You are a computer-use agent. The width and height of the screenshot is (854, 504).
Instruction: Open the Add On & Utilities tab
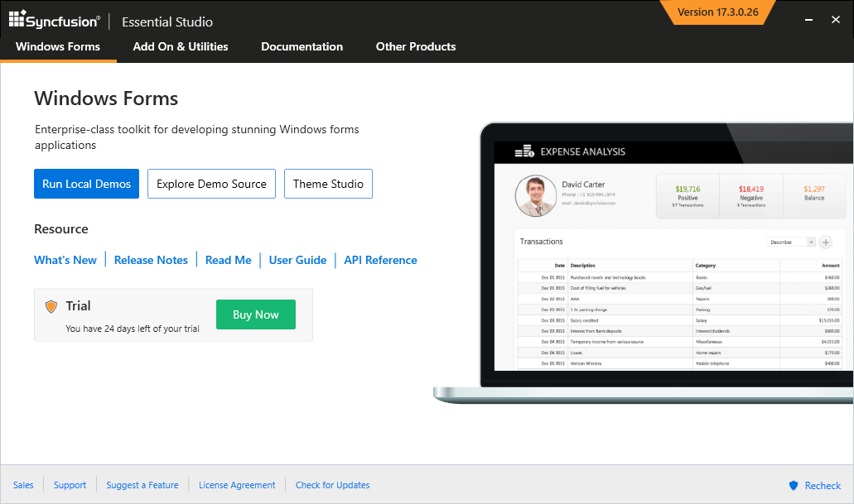[181, 47]
